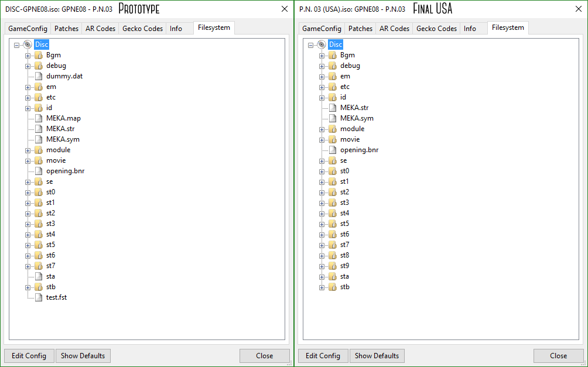Click the sta file icon in Prototype window

tap(39, 276)
